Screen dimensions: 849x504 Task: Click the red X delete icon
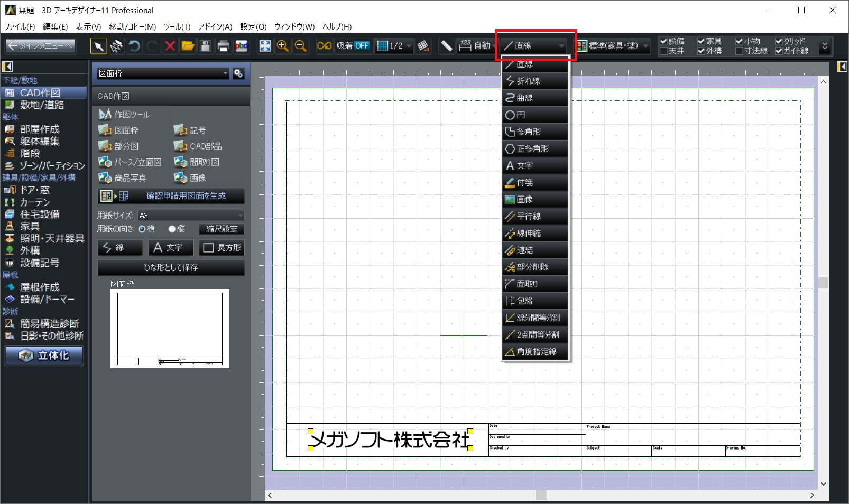pyautogui.click(x=170, y=46)
